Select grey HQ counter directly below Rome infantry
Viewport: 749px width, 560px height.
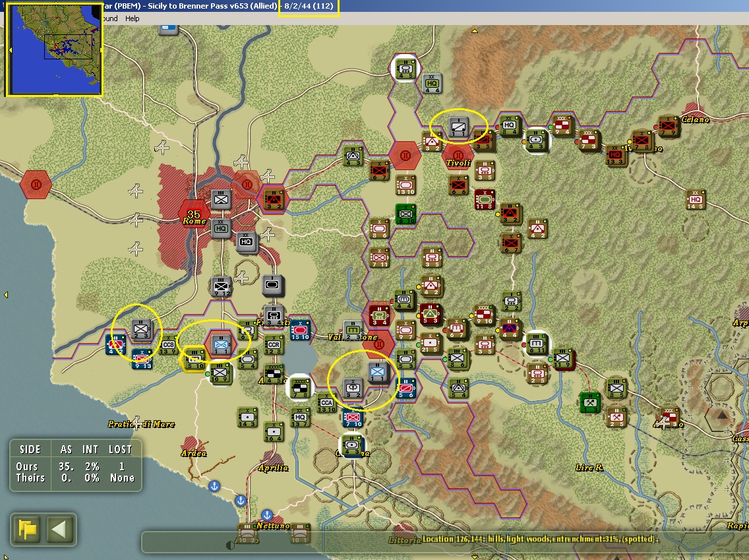click(x=221, y=229)
